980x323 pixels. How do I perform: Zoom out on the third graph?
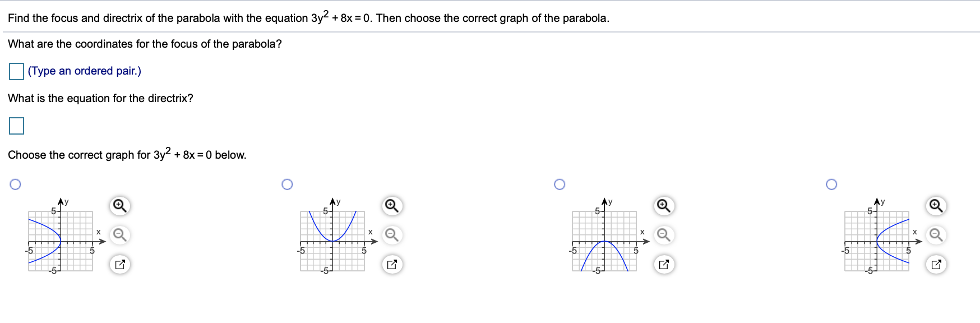(x=663, y=236)
